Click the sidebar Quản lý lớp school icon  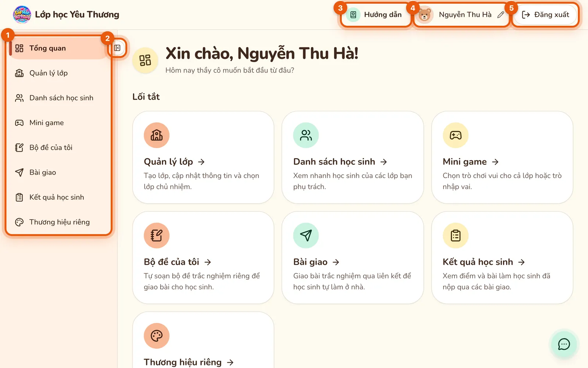pos(19,73)
